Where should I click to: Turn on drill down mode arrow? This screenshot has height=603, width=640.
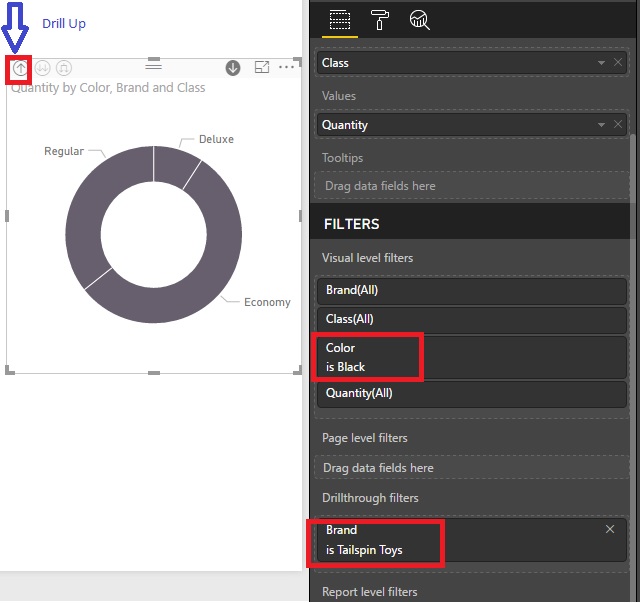[x=233, y=68]
